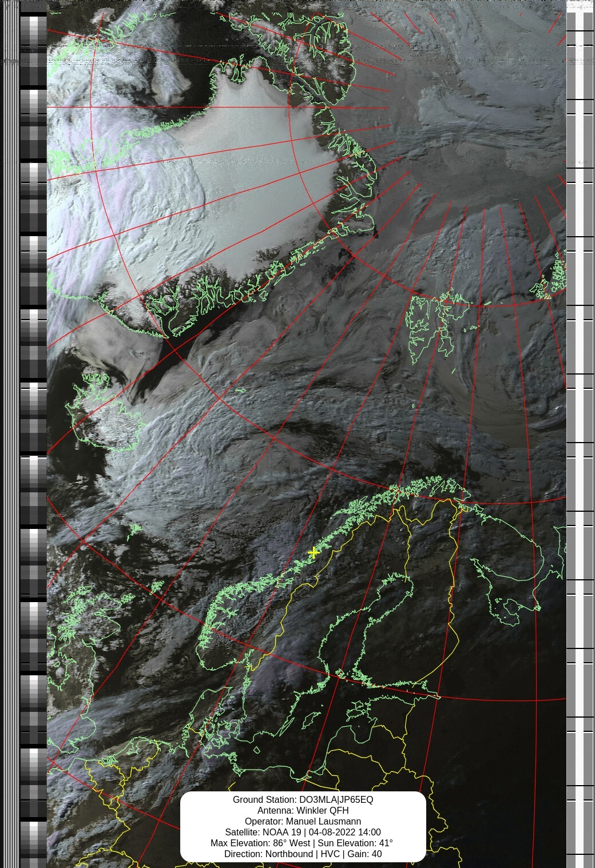This screenshot has height=868, width=595.
Task: Click the 'Ground Station: DO3MLA|JP65EQ' text line
Action: point(303,799)
